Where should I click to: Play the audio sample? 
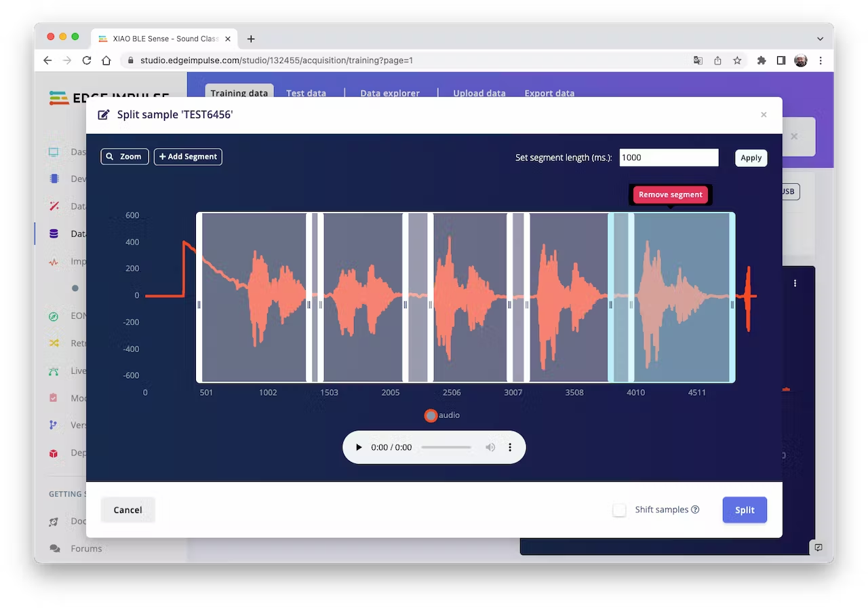tap(359, 448)
